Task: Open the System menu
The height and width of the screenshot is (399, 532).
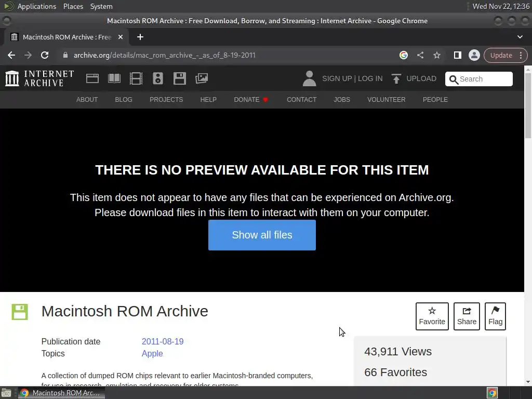Action: click(x=101, y=6)
